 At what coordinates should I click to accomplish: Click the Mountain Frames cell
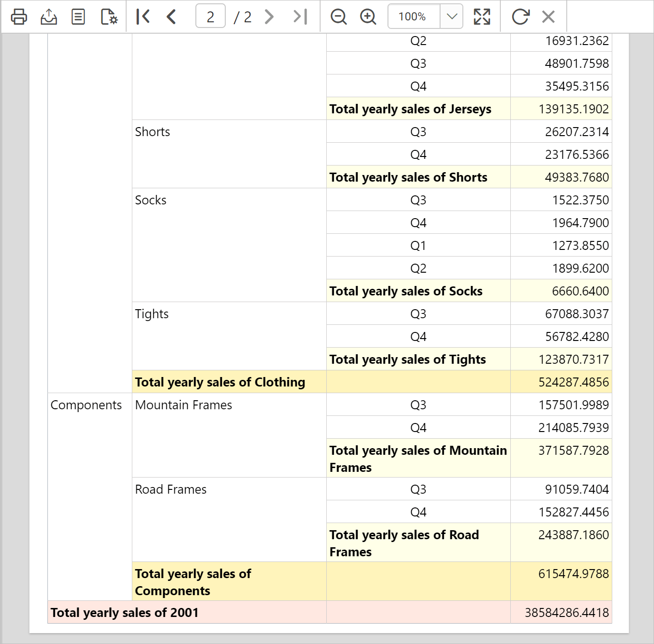pyautogui.click(x=229, y=435)
